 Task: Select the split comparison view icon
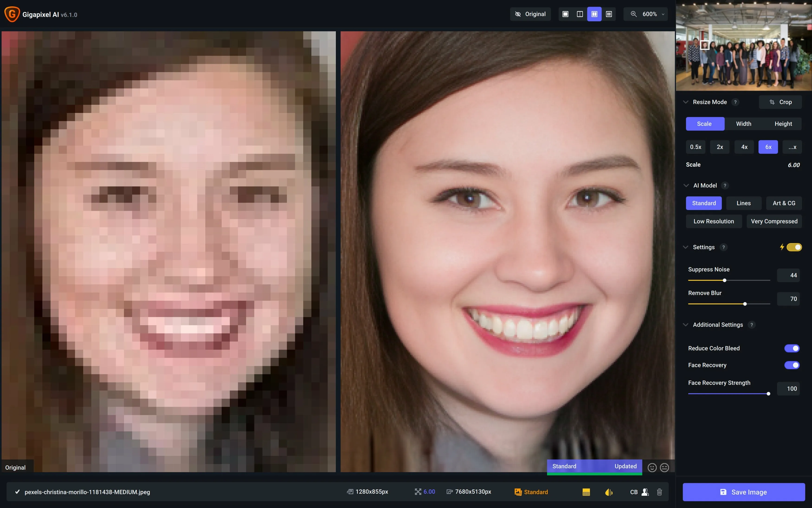(x=594, y=14)
